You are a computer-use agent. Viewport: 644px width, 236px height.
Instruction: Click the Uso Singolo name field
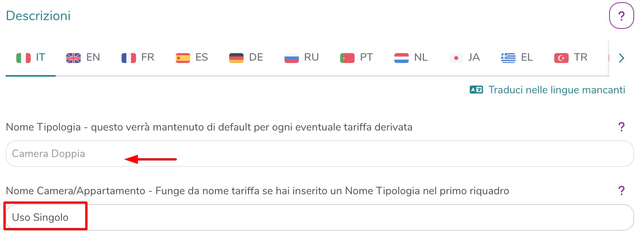click(x=320, y=217)
